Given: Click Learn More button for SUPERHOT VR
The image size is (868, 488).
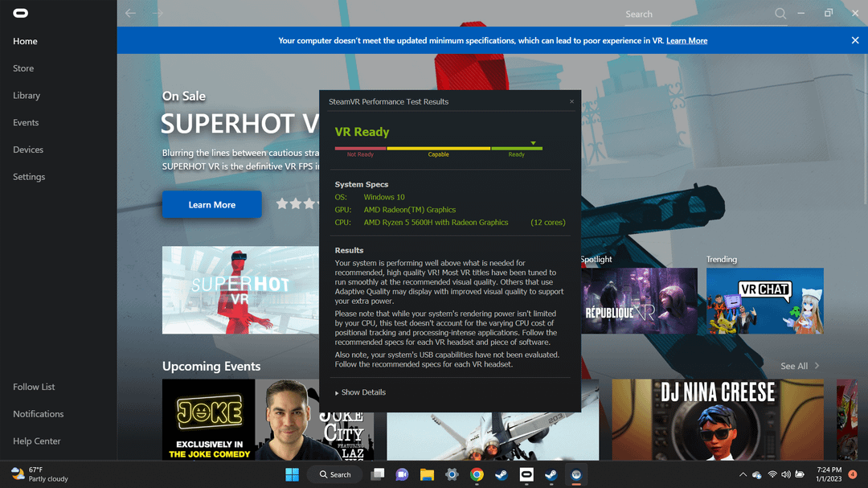Looking at the screenshot, I should coord(211,205).
